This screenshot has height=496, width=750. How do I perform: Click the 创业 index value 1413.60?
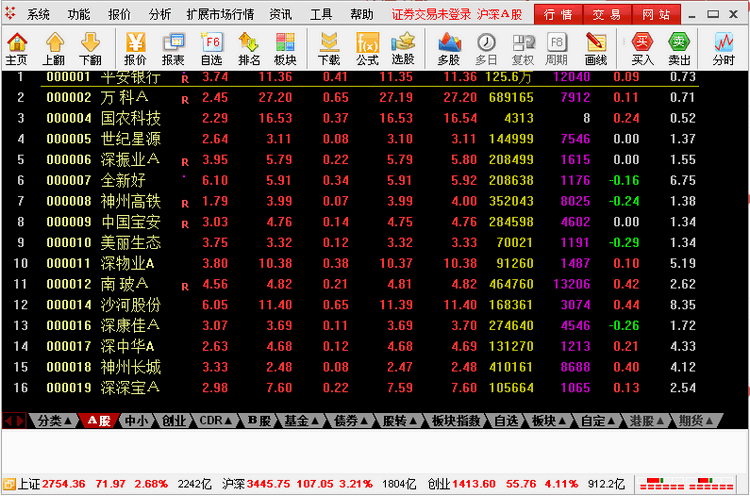[x=474, y=484]
